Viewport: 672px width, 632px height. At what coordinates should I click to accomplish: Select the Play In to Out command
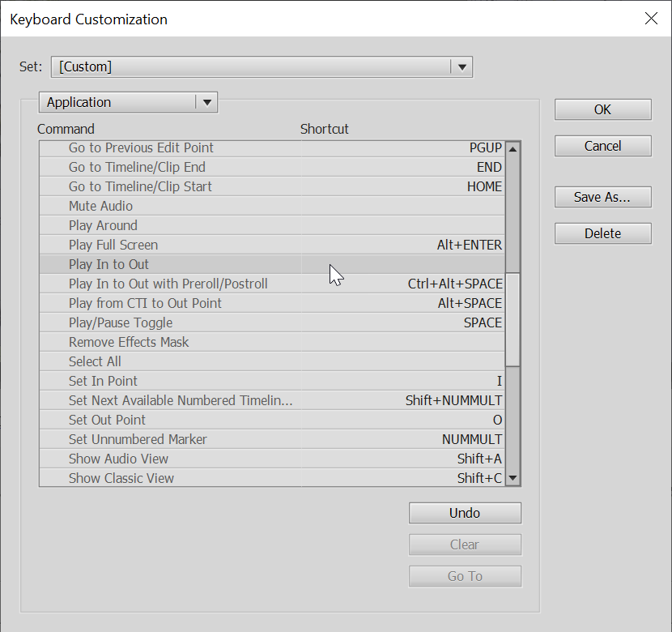[x=108, y=264]
